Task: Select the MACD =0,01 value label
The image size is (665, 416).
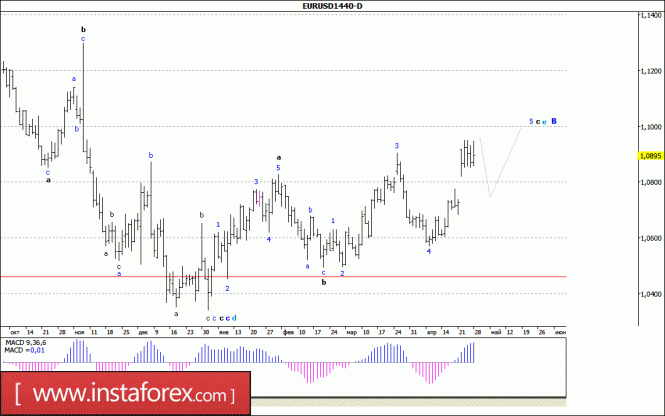Action: [24, 350]
